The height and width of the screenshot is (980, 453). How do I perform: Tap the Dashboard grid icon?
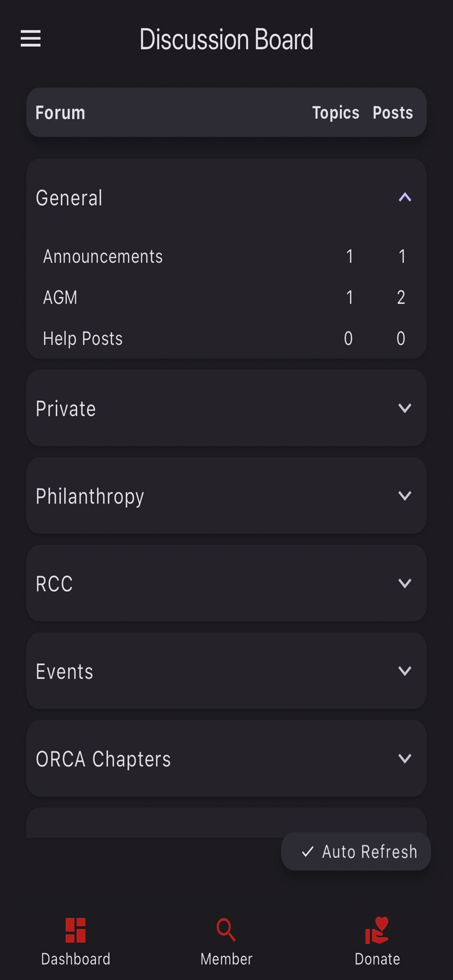pyautogui.click(x=75, y=930)
